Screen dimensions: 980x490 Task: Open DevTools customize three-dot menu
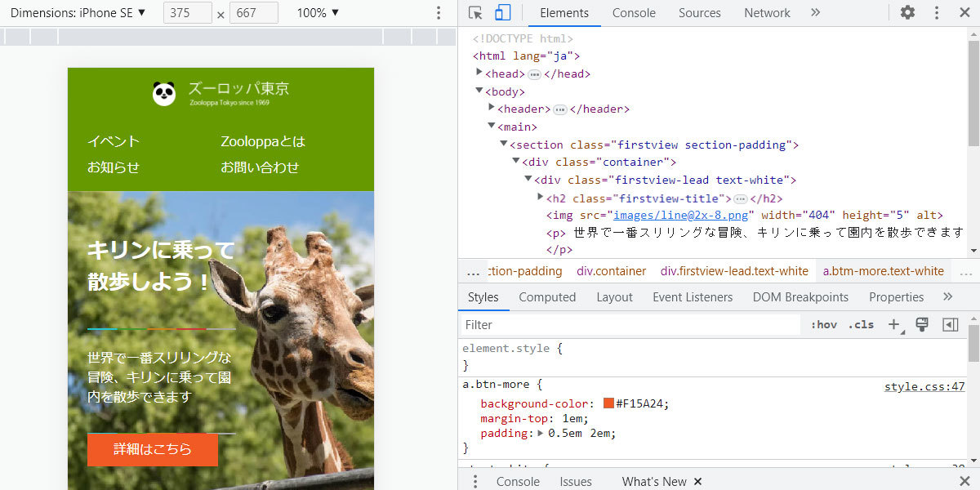tap(937, 13)
